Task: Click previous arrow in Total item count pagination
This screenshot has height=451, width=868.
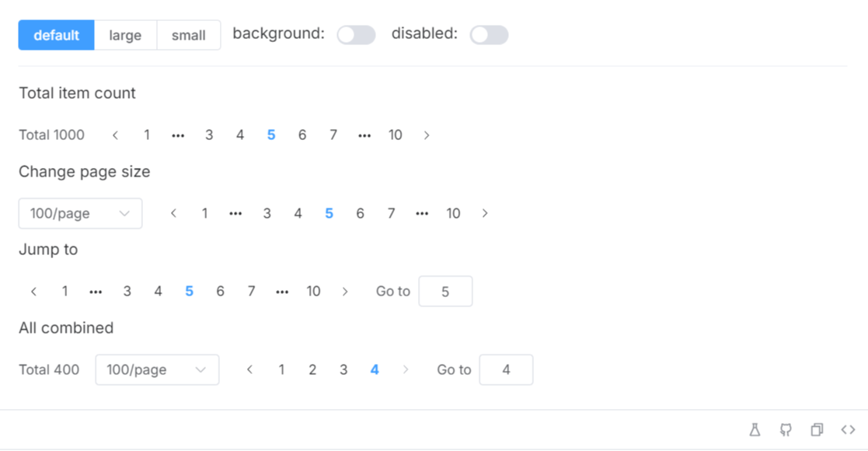Action: point(116,135)
